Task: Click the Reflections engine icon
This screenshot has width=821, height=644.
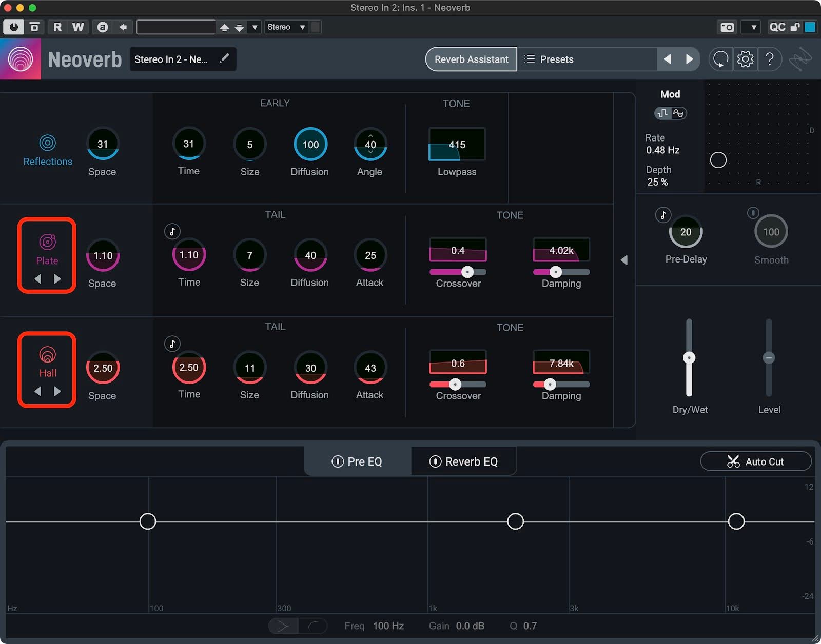Action: click(x=48, y=143)
